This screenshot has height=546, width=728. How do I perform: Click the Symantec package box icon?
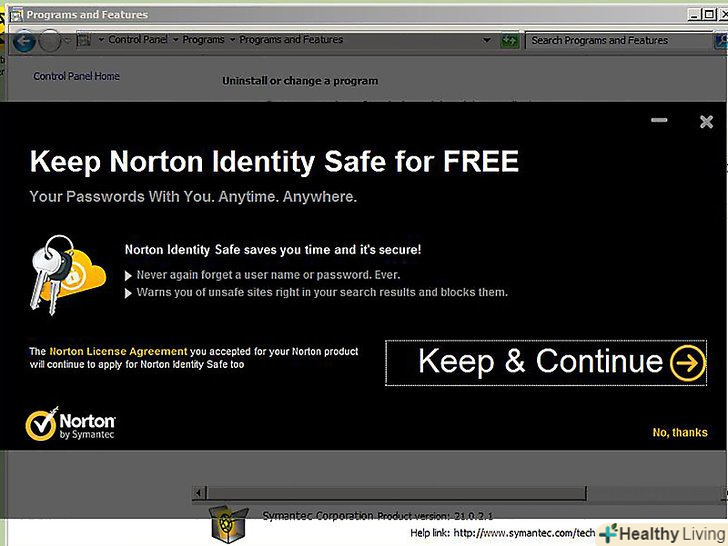click(x=228, y=524)
